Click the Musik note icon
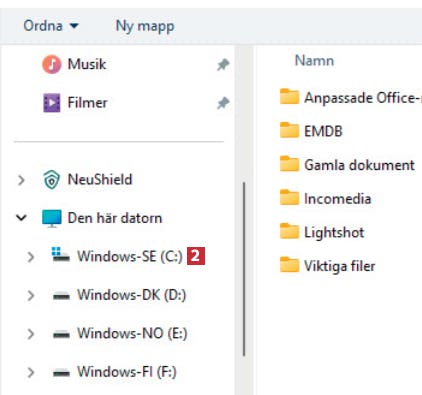The height and width of the screenshot is (395, 422). click(x=52, y=64)
